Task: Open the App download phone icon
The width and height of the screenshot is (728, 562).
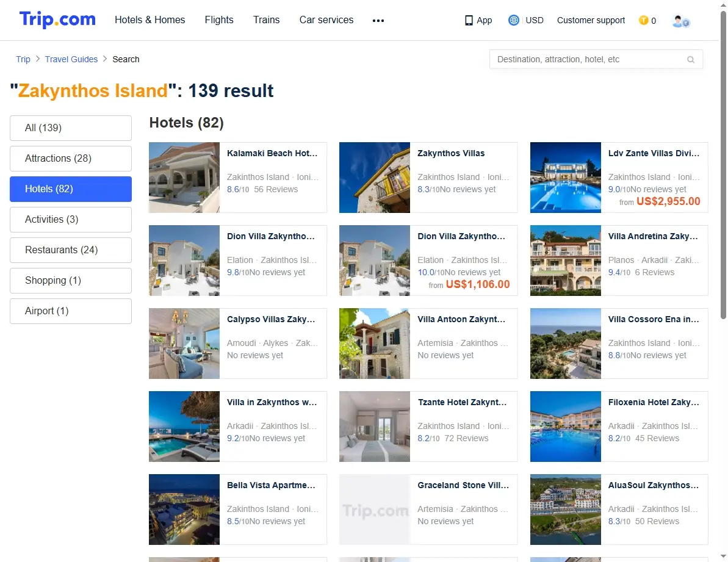Action: (x=469, y=20)
